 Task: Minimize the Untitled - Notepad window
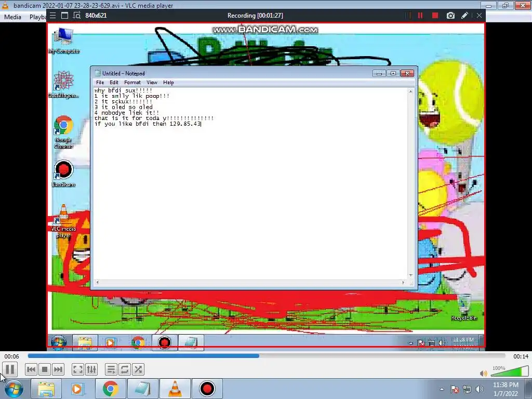tap(379, 73)
